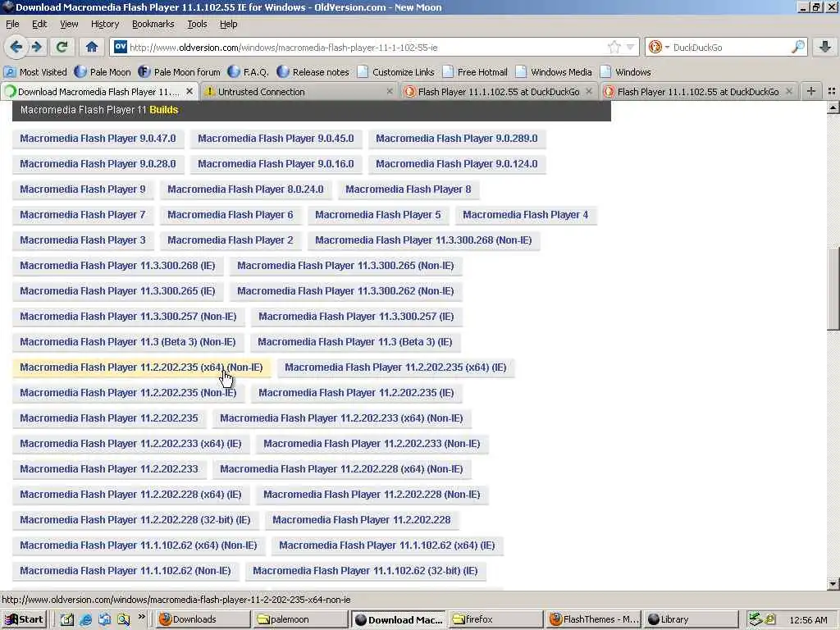
Task: Open the Help menu
Action: pyautogui.click(x=228, y=24)
